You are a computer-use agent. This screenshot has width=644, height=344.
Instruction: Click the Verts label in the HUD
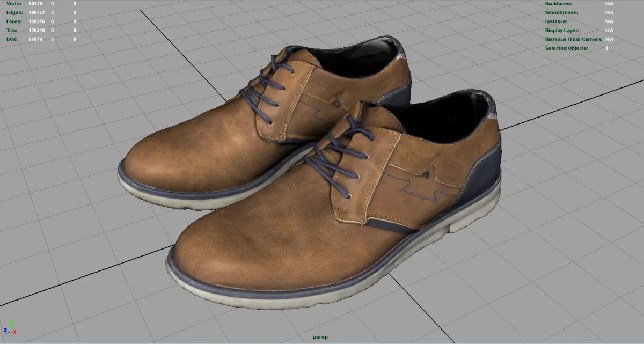(x=13, y=4)
